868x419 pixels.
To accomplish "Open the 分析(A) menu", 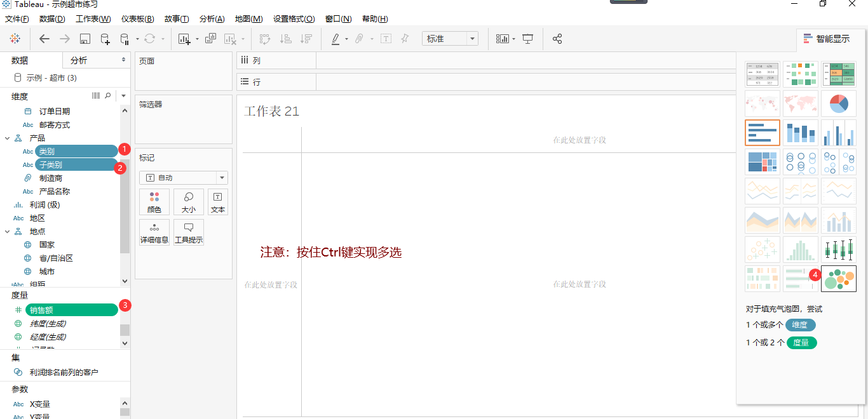I will pos(212,19).
